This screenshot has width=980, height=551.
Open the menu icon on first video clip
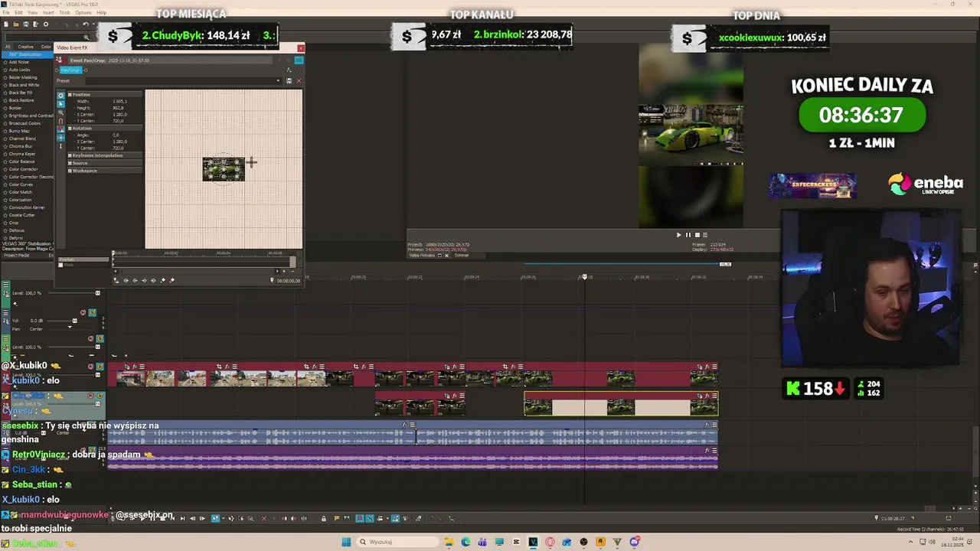[x=142, y=367]
